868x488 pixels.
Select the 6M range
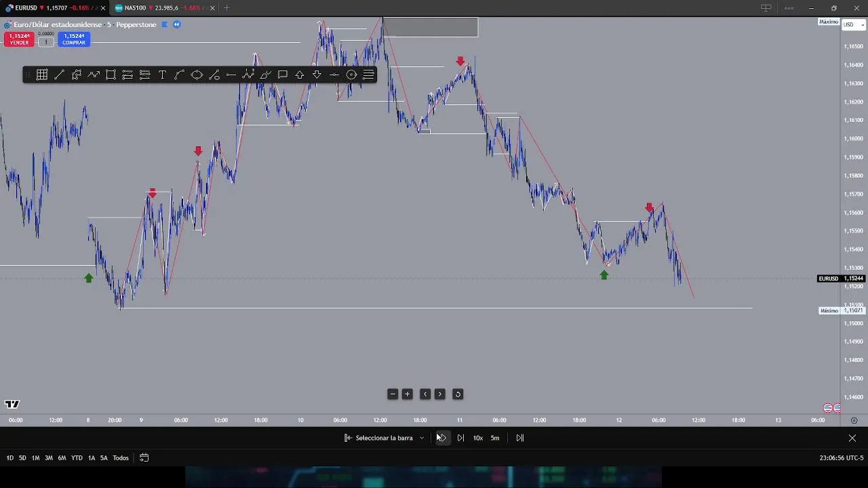point(62,458)
